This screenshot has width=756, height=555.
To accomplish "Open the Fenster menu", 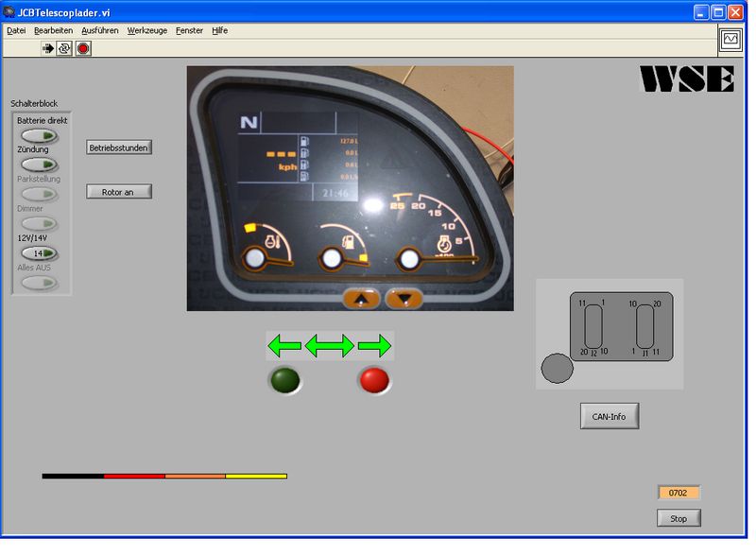I will pos(189,30).
